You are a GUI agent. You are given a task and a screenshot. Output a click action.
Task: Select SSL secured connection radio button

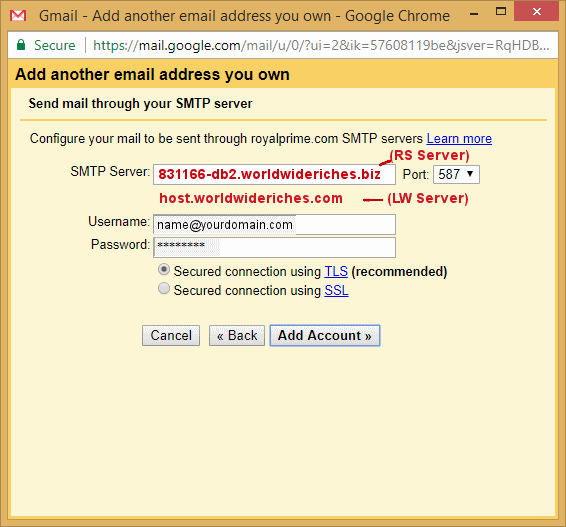(x=164, y=289)
